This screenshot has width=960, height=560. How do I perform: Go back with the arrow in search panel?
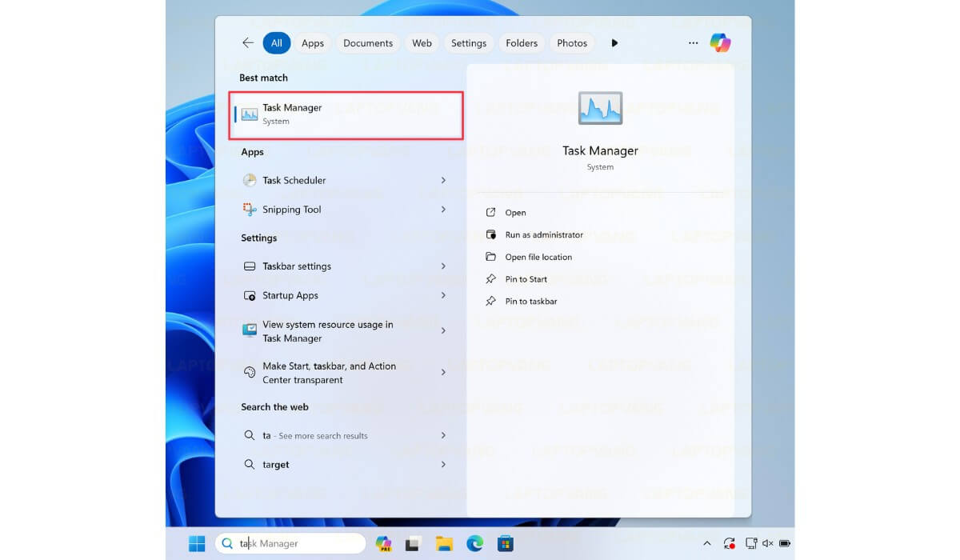pyautogui.click(x=248, y=43)
